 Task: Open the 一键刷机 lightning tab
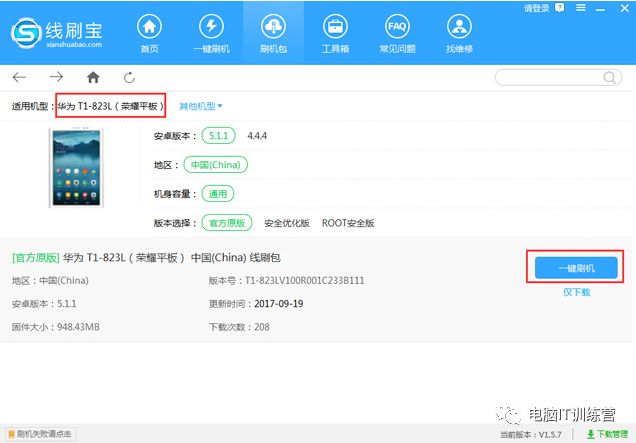(x=211, y=34)
